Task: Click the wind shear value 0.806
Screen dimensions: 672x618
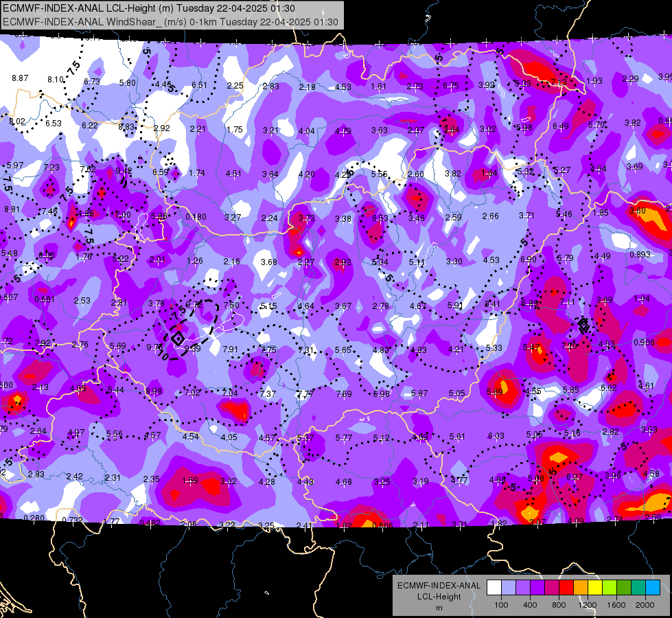Action: click(383, 525)
